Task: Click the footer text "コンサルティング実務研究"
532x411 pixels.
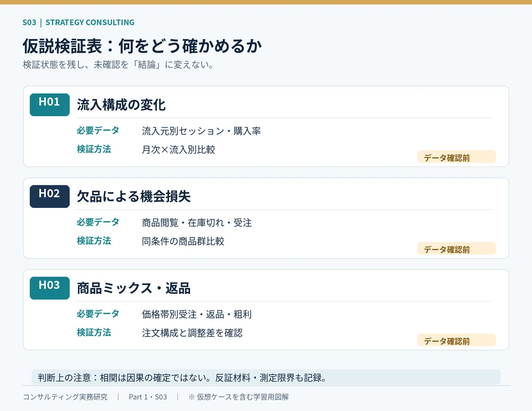Action: pyautogui.click(x=65, y=397)
